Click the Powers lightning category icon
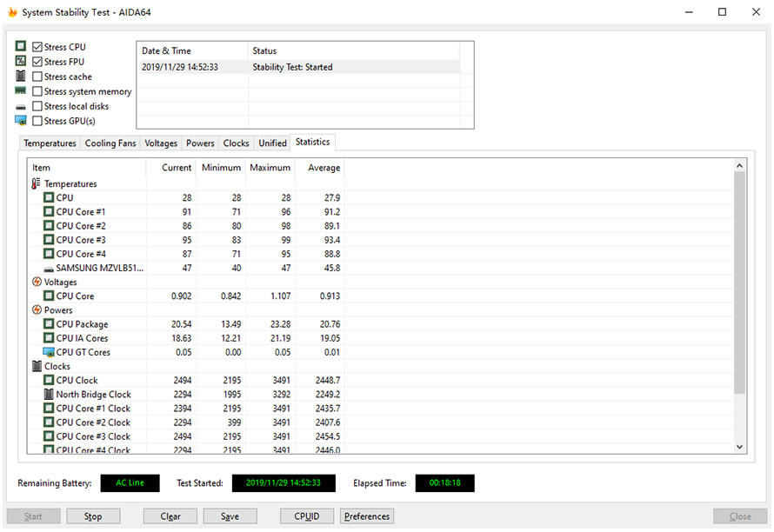774x532 pixels. click(37, 310)
